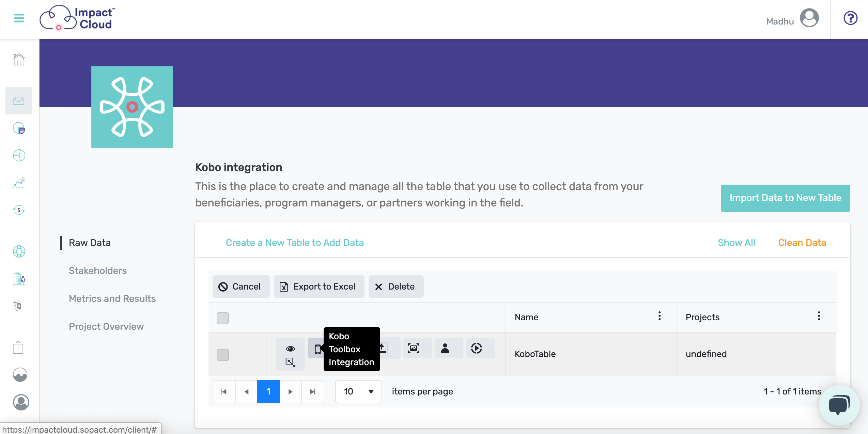Image resolution: width=868 pixels, height=434 pixels.
Task: Open the translate language sidebar icon
Action: click(x=17, y=306)
